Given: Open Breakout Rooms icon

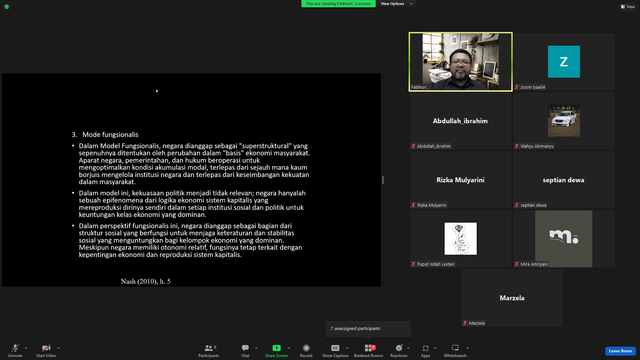Looking at the screenshot, I should [x=369, y=348].
